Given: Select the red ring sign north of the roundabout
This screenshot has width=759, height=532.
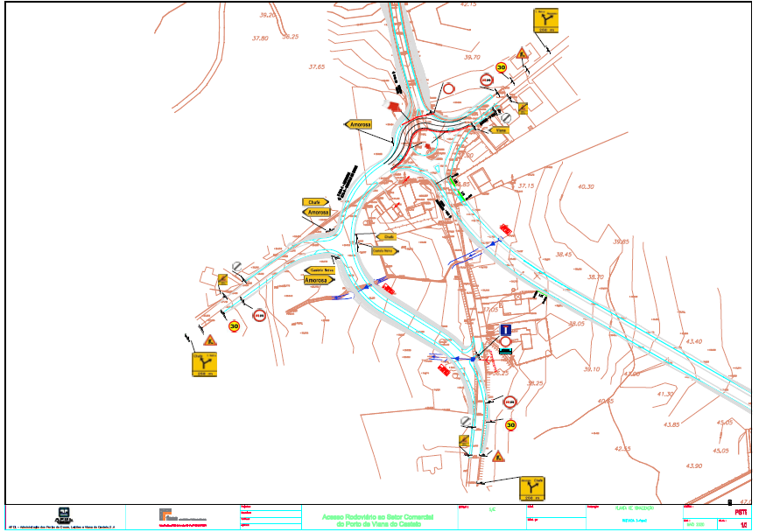Looking at the screenshot, I should coord(449,88).
